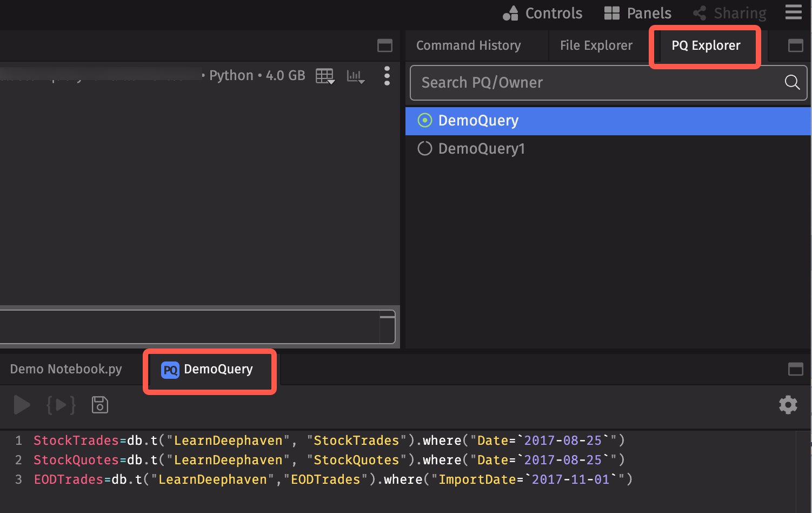Focus the Search PQ/Owner field
Viewport: 812px width, 513px height.
coord(595,83)
